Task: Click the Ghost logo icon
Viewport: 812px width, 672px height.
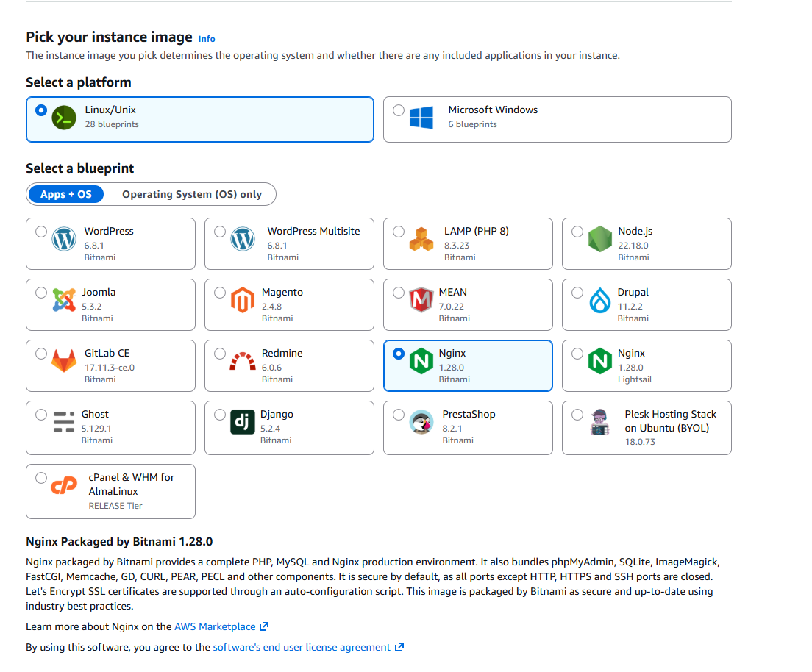Action: [64, 422]
